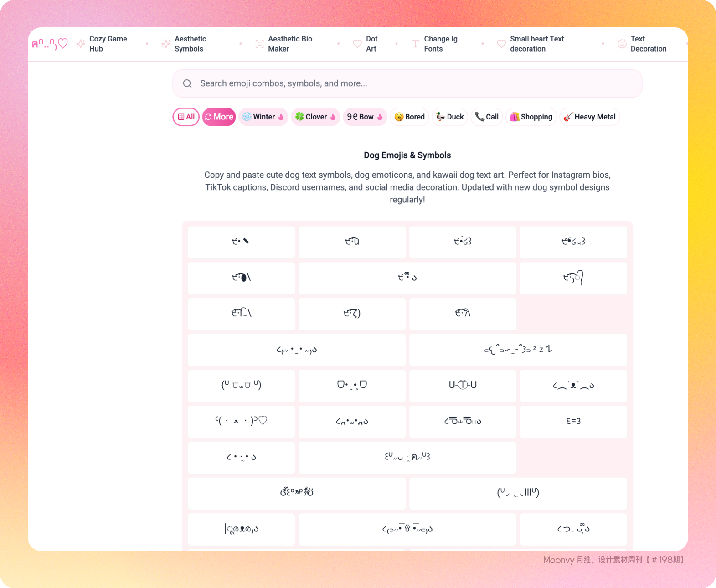Toggle the Clover category chip
Image resolution: width=716 pixels, height=588 pixels.
pos(315,117)
